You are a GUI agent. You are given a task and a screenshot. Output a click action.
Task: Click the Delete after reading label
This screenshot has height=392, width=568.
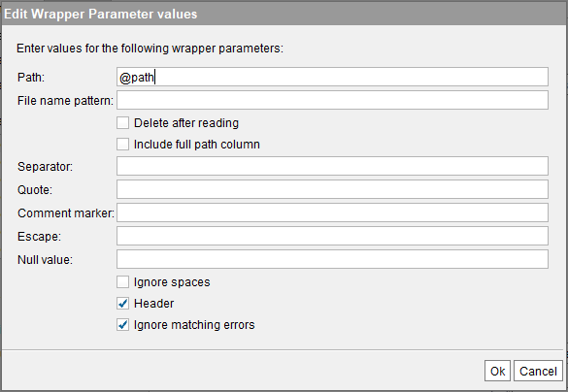[x=186, y=123]
